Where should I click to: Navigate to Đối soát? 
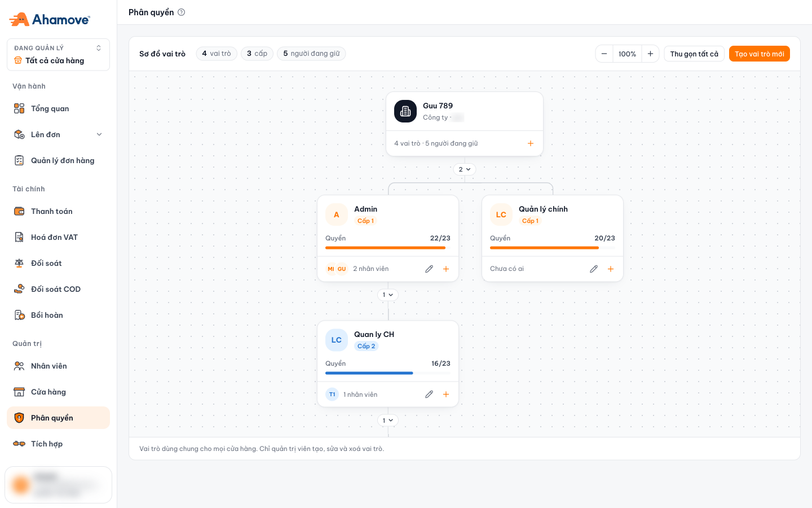(58, 263)
